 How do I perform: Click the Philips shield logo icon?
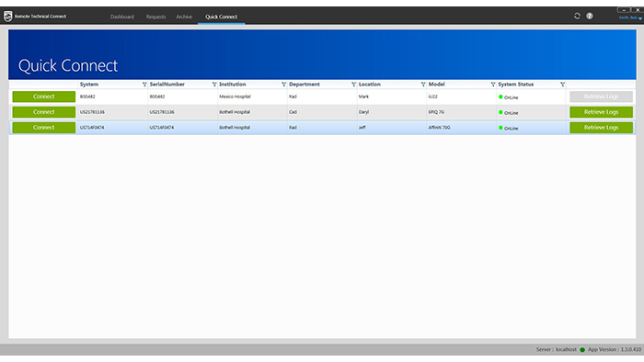[7, 17]
